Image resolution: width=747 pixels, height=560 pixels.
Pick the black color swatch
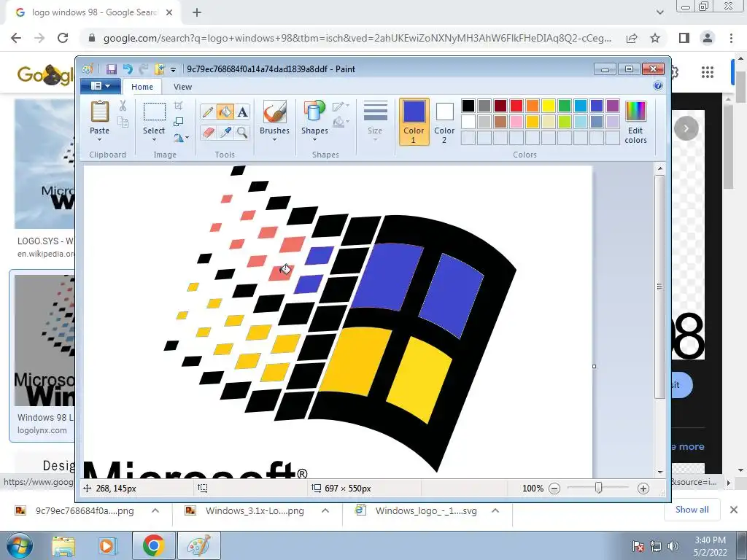(x=468, y=106)
